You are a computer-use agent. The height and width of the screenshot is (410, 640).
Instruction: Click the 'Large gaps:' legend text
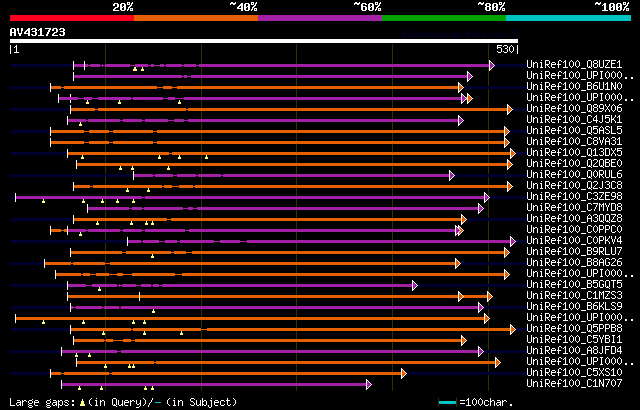coord(42,402)
